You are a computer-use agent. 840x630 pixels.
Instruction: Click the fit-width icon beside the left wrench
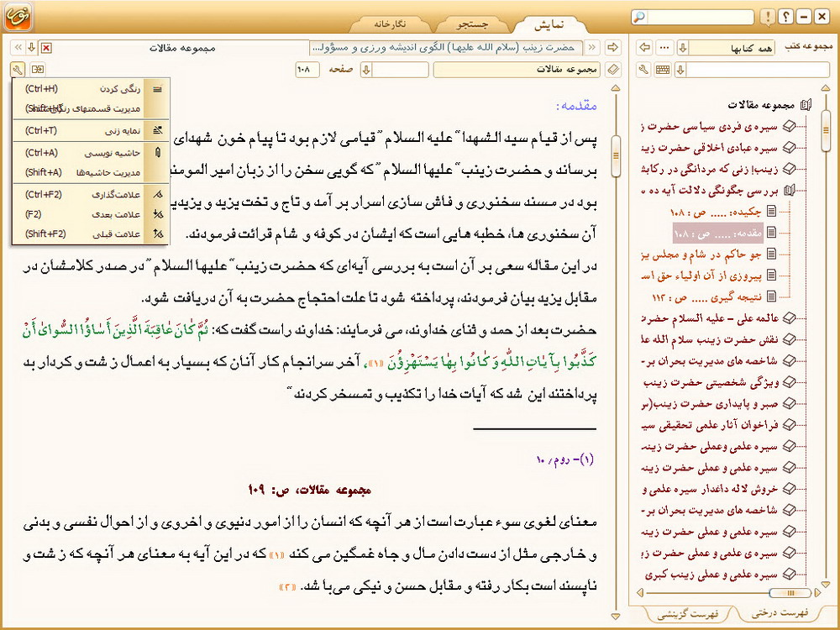click(x=38, y=69)
